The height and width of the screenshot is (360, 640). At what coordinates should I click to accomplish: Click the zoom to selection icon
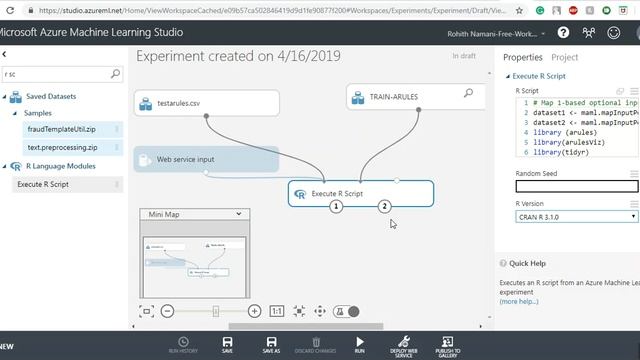pos(299,311)
